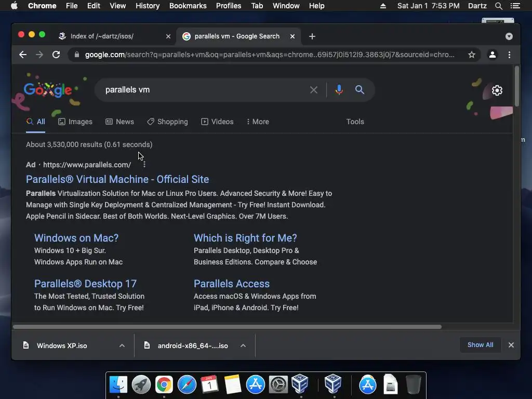Click the Google holiday doodle logo
This screenshot has width=532, height=399.
coord(48,90)
